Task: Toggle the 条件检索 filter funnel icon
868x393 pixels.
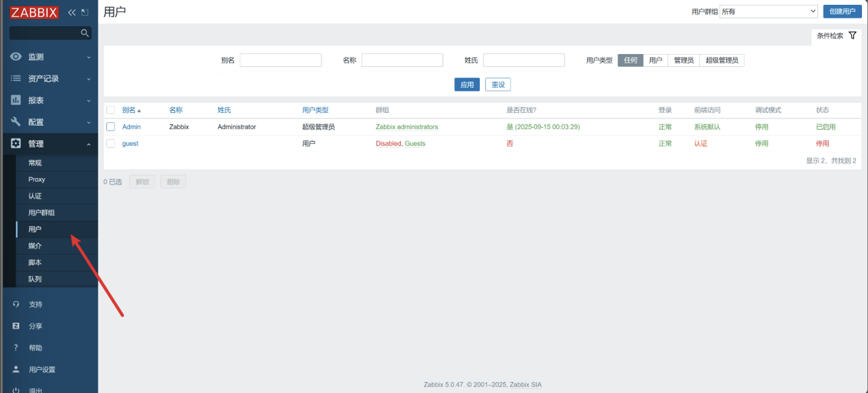Action: 852,36
